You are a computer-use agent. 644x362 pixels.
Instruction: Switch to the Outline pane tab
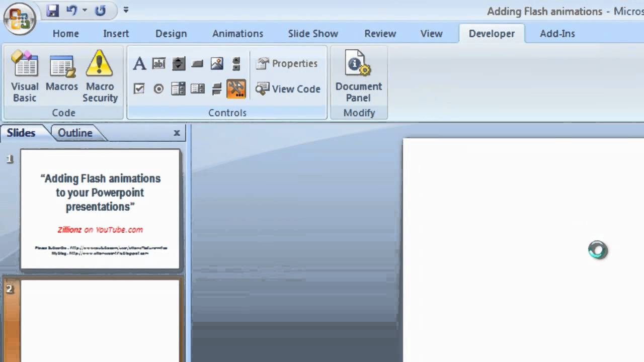pyautogui.click(x=75, y=133)
